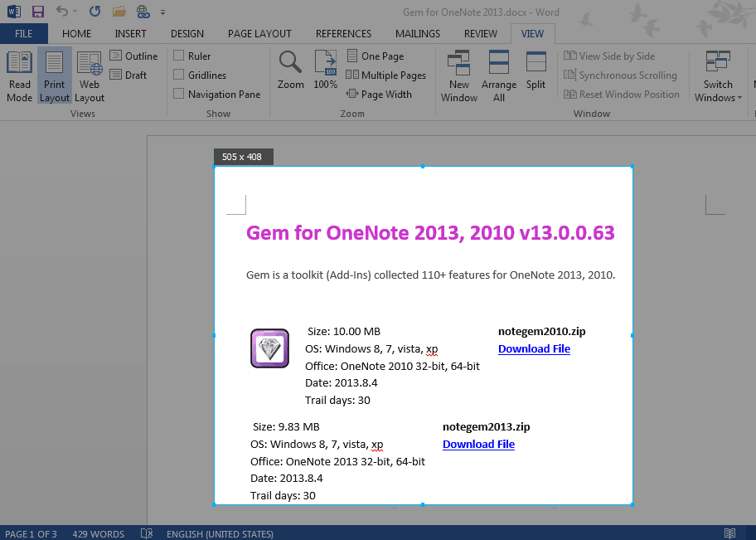Open the FILE backstage tab

pyautogui.click(x=23, y=34)
